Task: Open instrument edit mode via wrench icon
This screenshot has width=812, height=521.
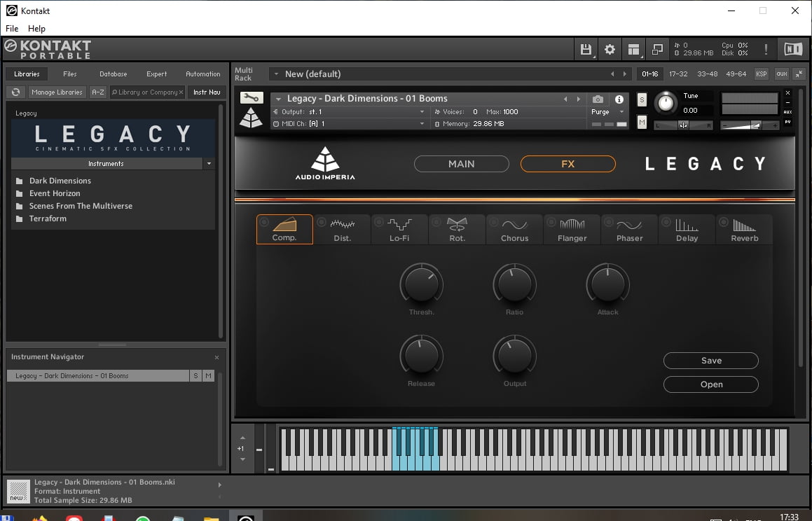Action: 251,98
